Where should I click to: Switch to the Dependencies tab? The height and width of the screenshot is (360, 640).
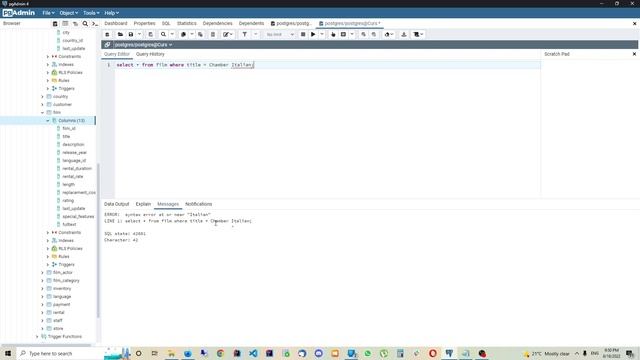pos(218,24)
